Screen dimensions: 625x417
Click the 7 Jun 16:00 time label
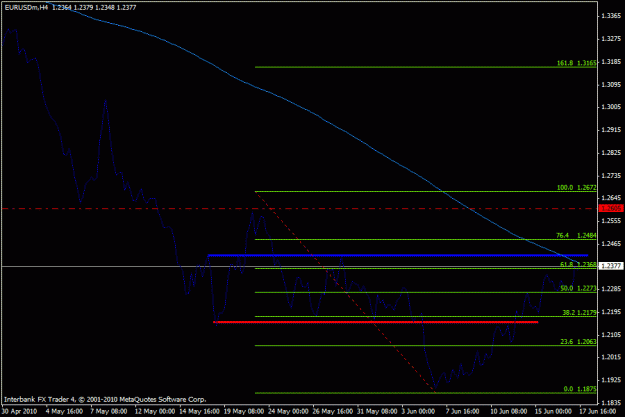pos(462,411)
